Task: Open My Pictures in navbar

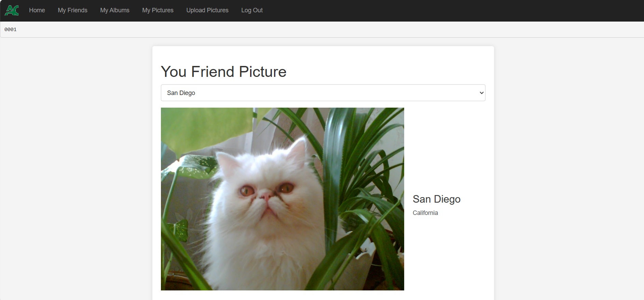Action: (x=157, y=10)
